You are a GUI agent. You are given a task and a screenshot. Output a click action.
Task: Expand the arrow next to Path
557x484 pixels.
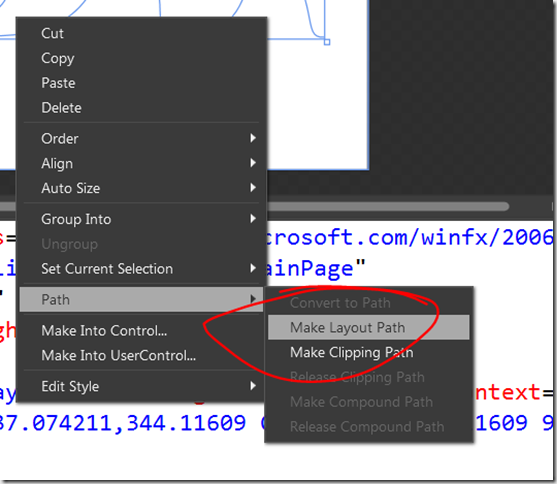(x=253, y=299)
